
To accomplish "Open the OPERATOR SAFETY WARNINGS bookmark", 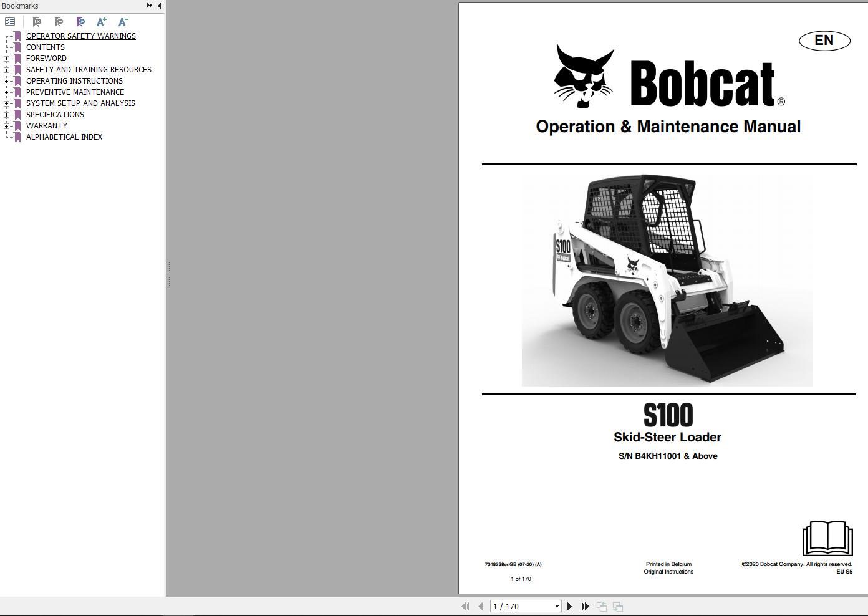I will 80,36.
